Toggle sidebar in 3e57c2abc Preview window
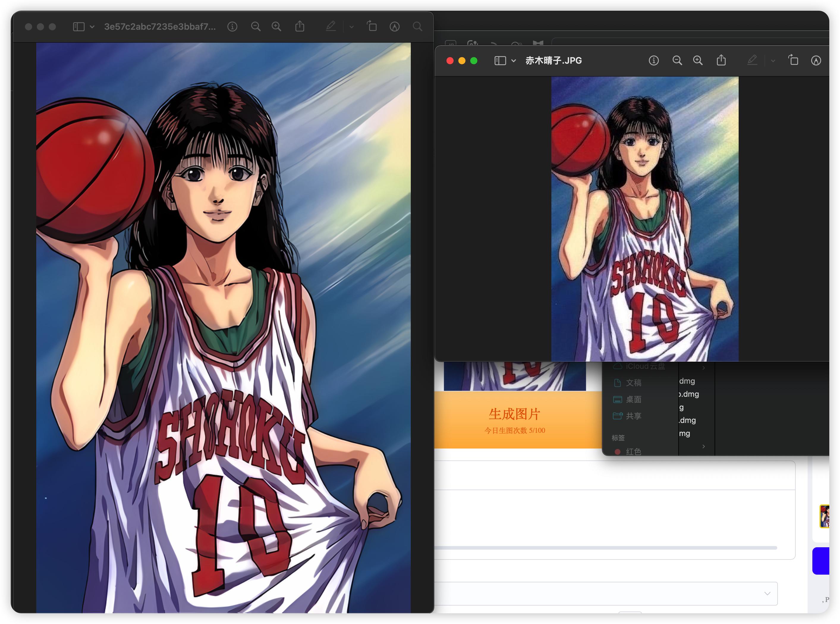This screenshot has width=840, height=624. 78,26
